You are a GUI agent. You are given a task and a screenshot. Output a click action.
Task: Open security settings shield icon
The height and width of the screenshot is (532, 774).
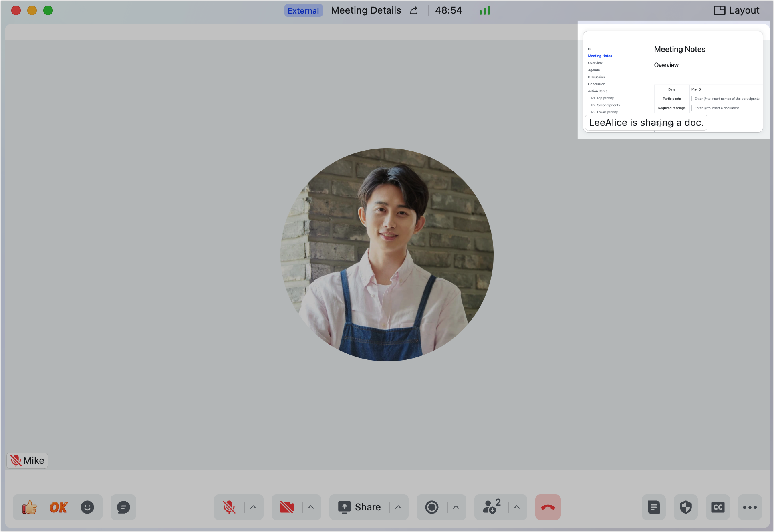tap(686, 507)
